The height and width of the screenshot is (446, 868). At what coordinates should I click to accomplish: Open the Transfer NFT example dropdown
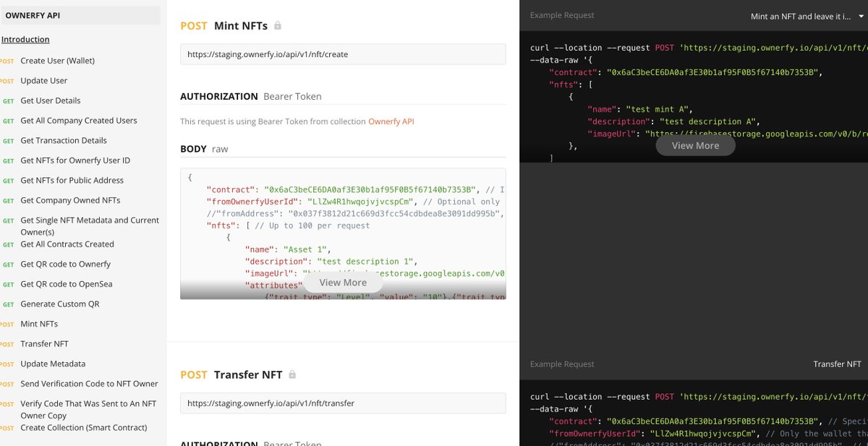(x=837, y=364)
